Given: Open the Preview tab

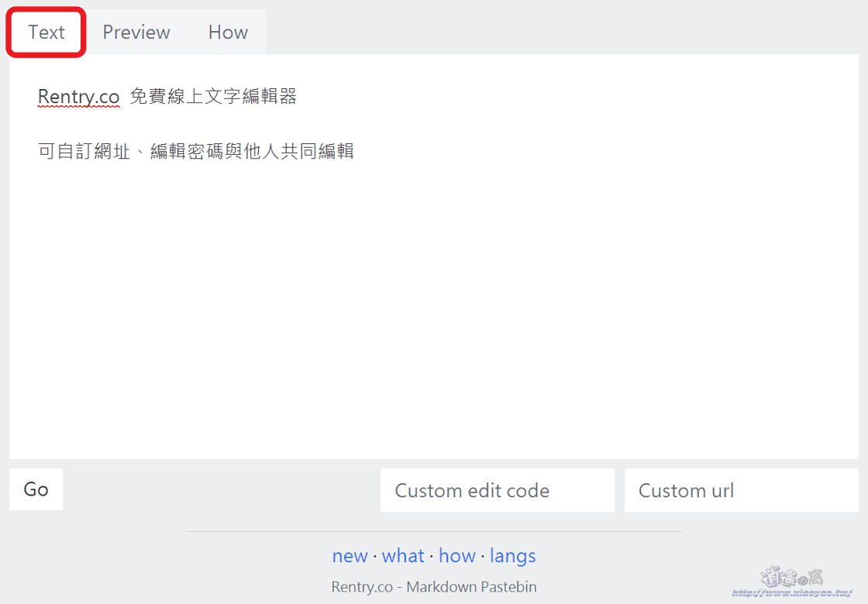Looking at the screenshot, I should (136, 32).
